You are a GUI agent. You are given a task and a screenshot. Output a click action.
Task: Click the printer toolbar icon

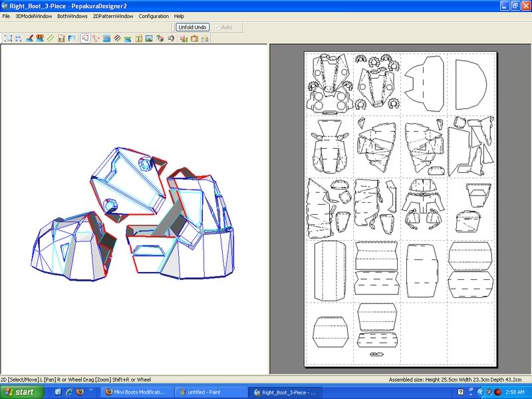tap(205, 39)
